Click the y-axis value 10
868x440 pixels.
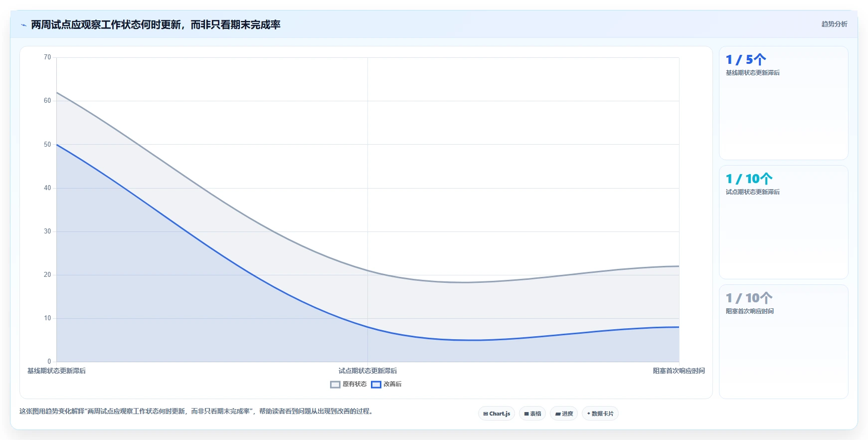[47, 318]
